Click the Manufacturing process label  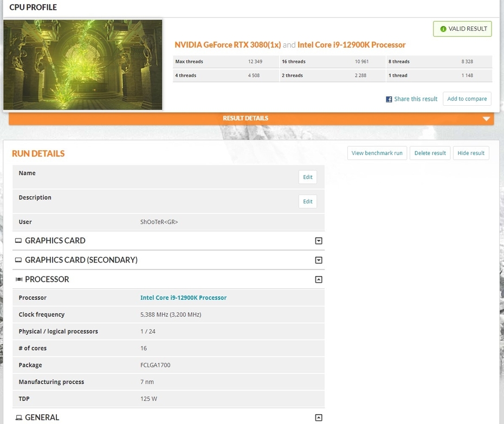51,382
